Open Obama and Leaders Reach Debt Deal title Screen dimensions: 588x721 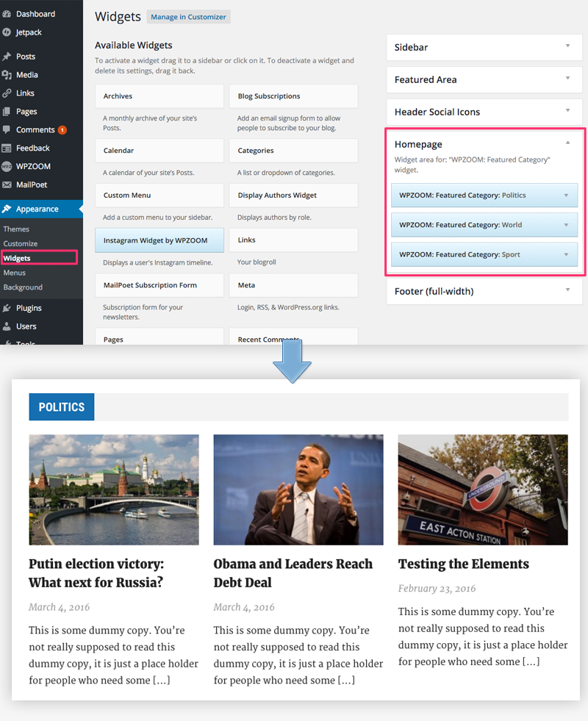293,573
